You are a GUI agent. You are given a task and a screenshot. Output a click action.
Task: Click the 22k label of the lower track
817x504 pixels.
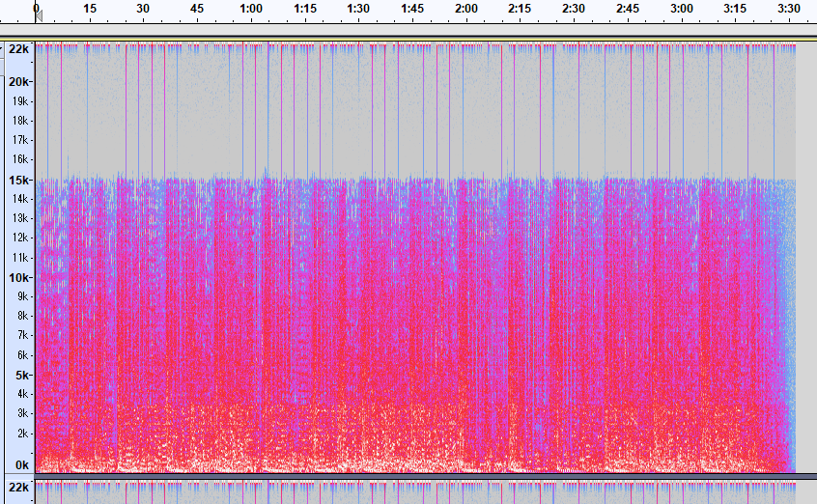tap(18, 488)
